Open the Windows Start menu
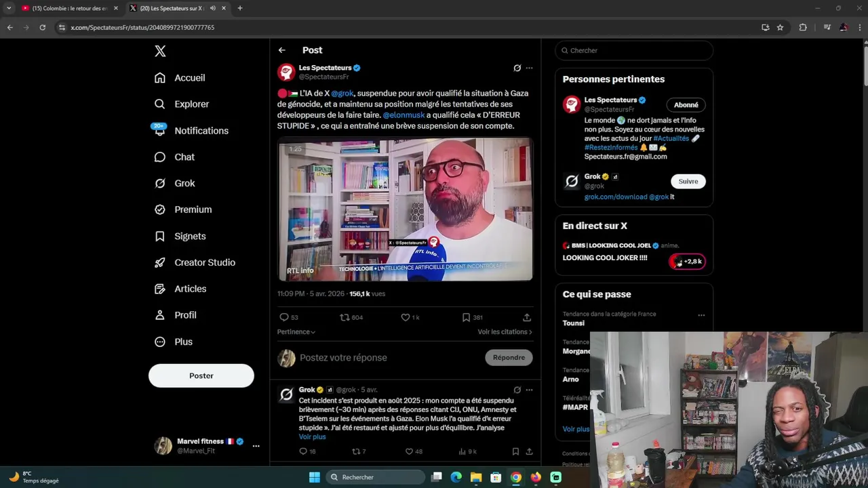The image size is (868, 488). [x=314, y=477]
